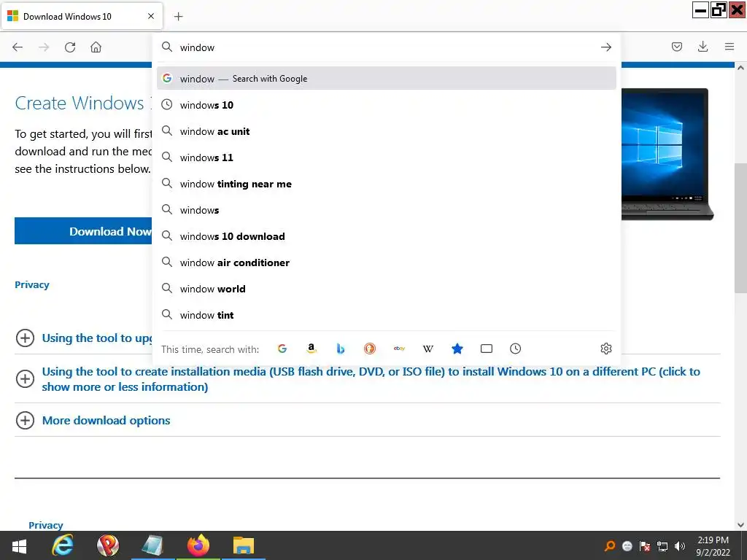The image size is (747, 560).
Task: Switch to Firefox in the taskbar
Action: (198, 545)
